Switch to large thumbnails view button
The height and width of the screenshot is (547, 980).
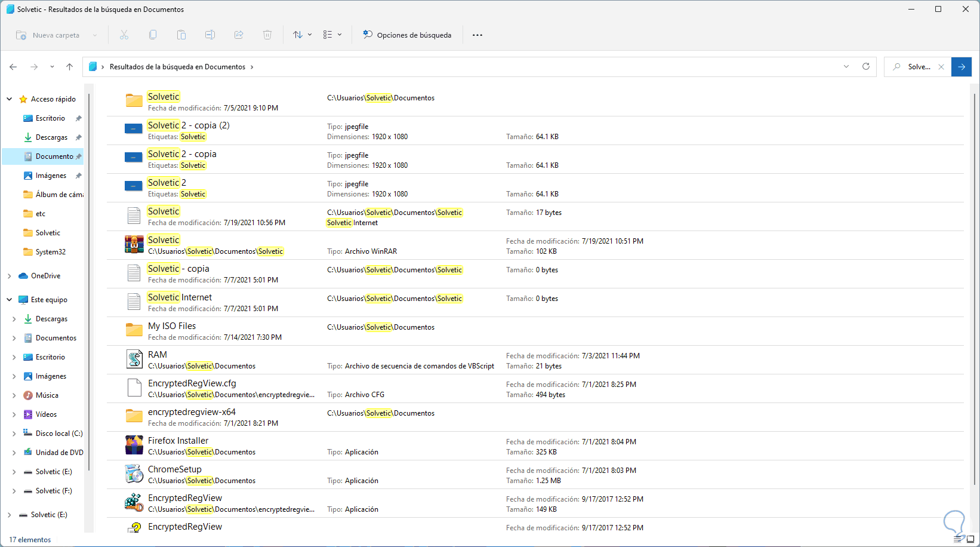[x=970, y=539]
